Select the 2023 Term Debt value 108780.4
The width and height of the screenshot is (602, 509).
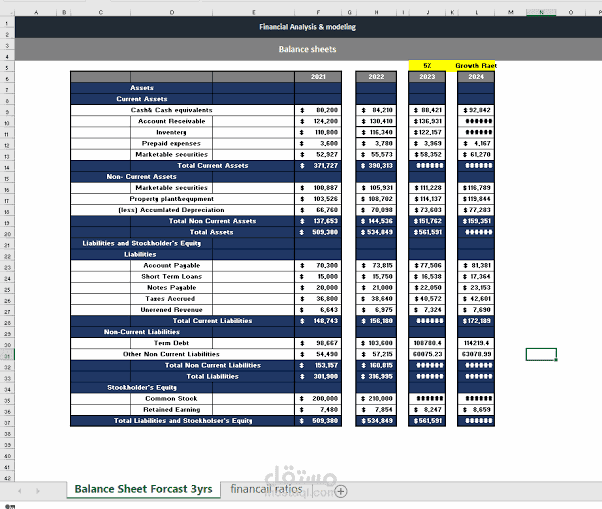[427, 343]
